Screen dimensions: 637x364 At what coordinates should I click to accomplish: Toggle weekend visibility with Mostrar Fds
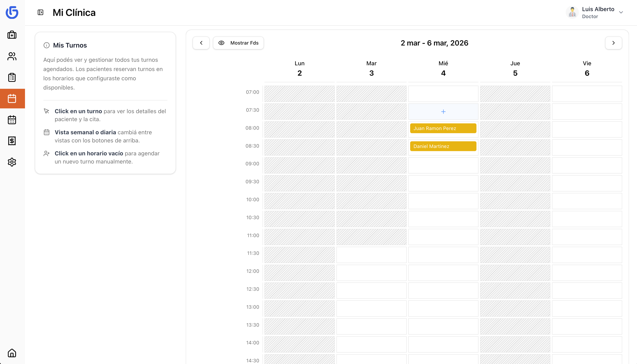238,43
